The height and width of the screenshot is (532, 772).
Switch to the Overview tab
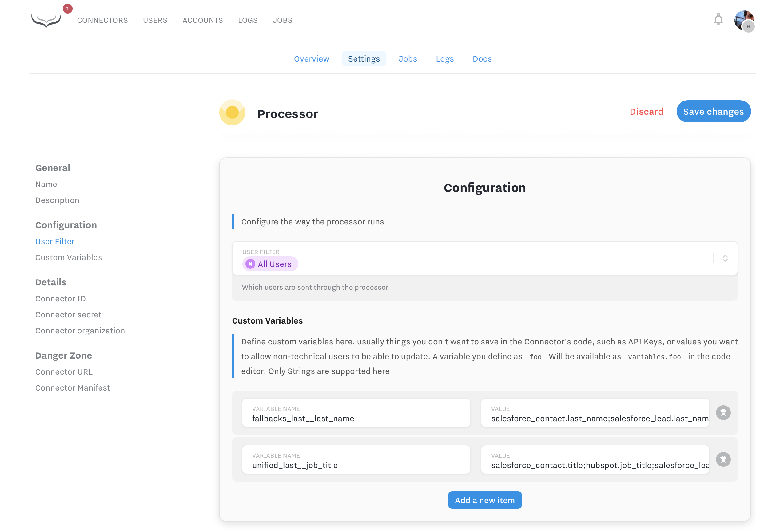(x=311, y=59)
